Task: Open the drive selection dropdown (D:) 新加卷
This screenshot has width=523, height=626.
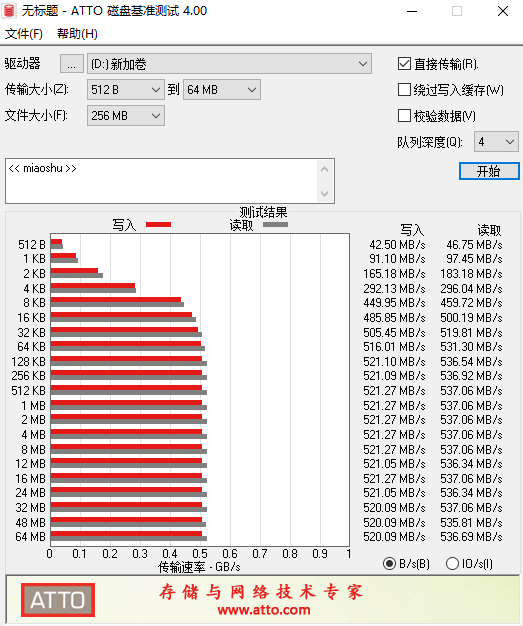Action: tap(230, 64)
